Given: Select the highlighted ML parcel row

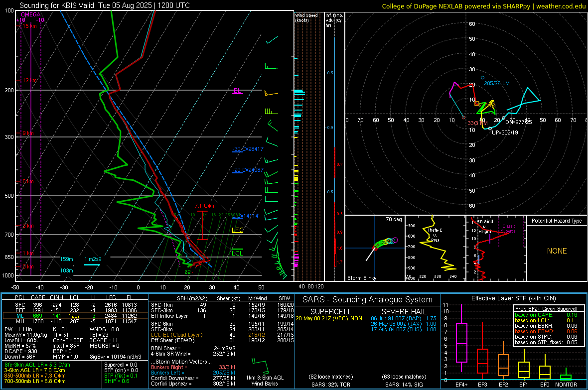Looking at the screenshot, I should (x=75, y=316).
